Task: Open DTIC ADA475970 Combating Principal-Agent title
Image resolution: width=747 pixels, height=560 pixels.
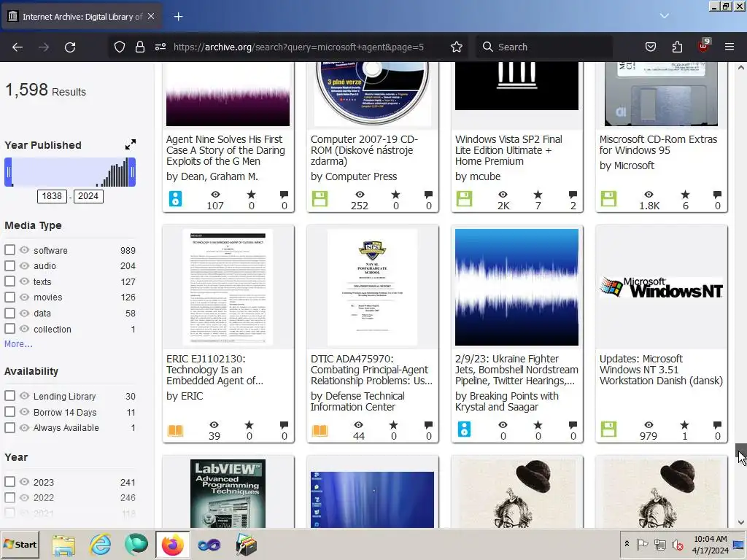Action: pos(371,370)
